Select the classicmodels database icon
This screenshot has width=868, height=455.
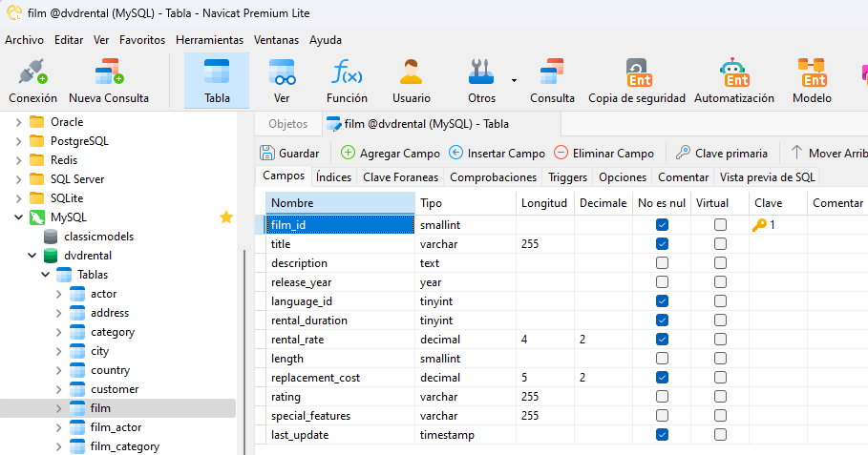tap(51, 237)
